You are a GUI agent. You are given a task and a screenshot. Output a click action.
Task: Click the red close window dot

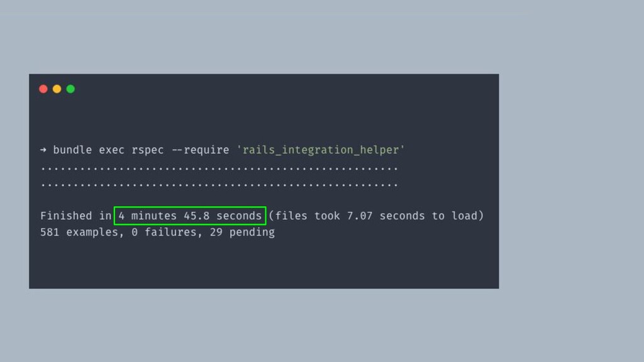[x=43, y=89]
